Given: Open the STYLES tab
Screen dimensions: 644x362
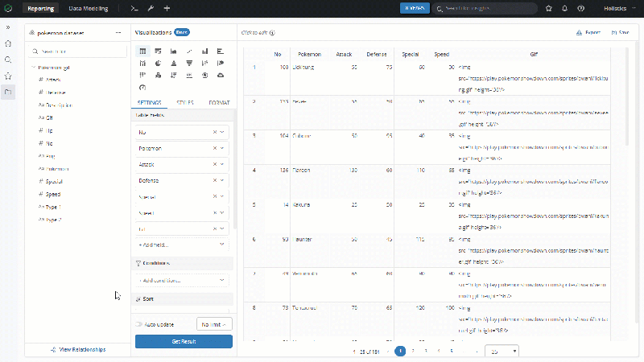Looking at the screenshot, I should [x=185, y=103].
